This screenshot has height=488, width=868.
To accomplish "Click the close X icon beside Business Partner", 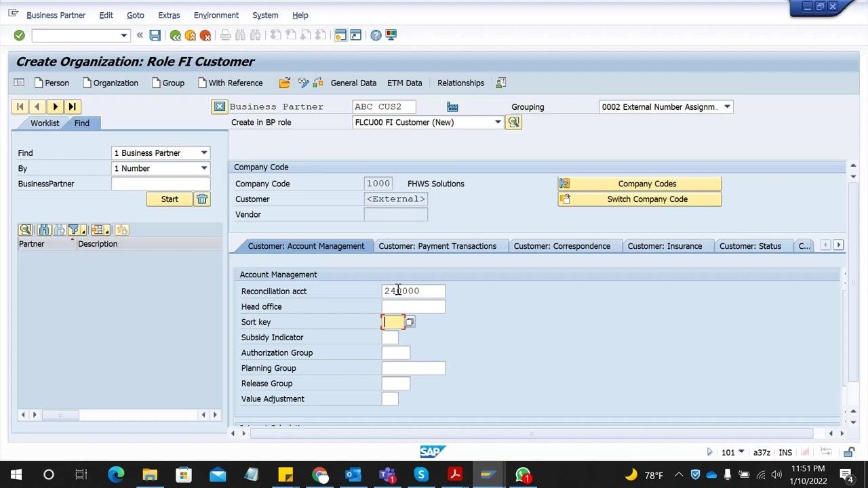I will point(219,106).
